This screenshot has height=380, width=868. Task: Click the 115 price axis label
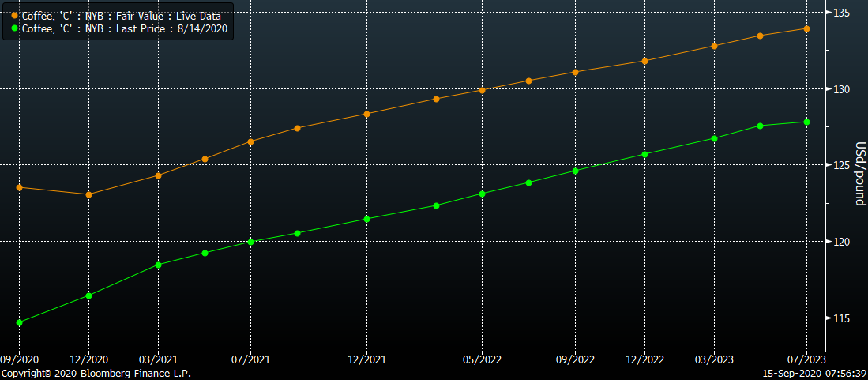click(x=841, y=318)
